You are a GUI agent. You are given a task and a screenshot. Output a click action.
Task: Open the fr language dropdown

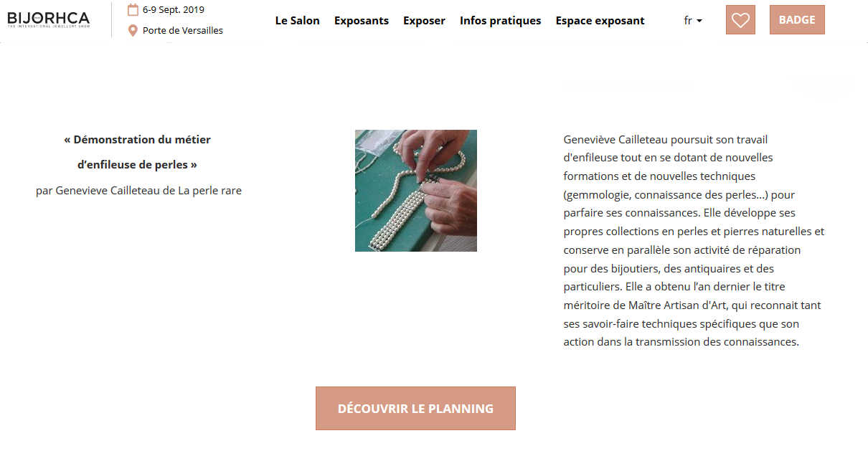point(693,21)
